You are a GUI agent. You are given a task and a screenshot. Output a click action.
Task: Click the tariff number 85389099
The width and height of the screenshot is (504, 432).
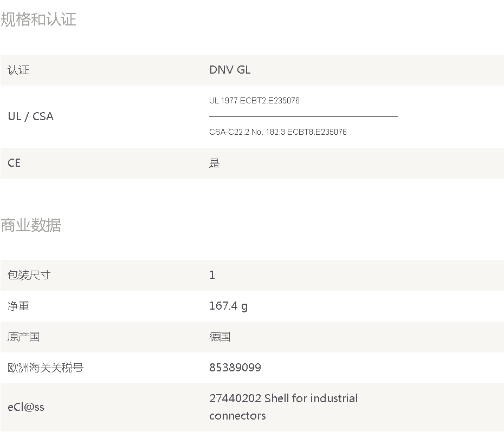point(235,368)
